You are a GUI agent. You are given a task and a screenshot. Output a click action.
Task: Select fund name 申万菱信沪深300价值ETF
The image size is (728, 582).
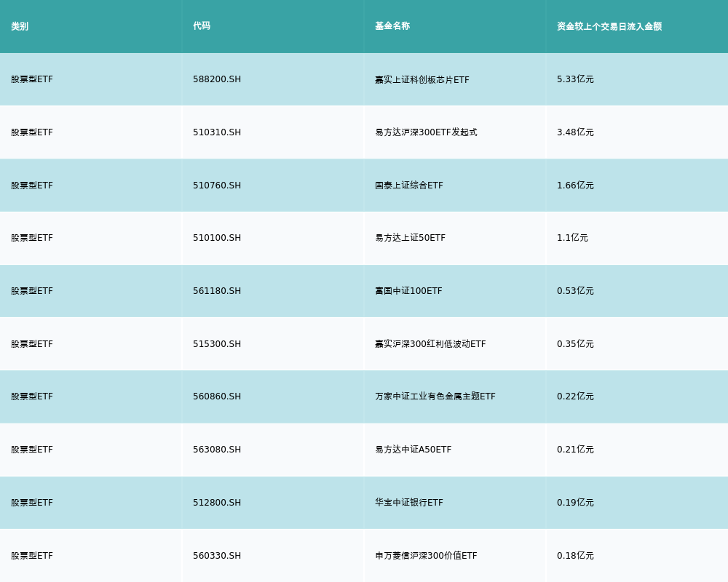[x=426, y=556]
